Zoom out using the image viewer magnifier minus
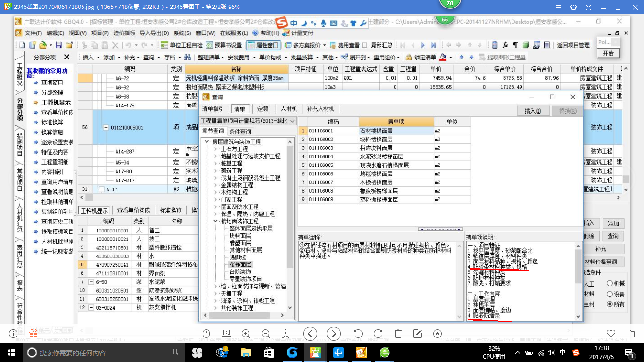This screenshot has width=644, height=362. point(265,334)
